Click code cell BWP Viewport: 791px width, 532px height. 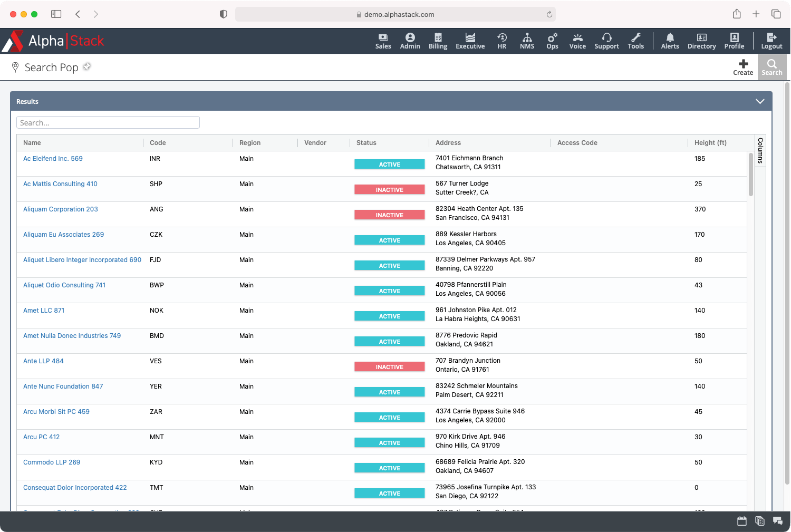157,285
